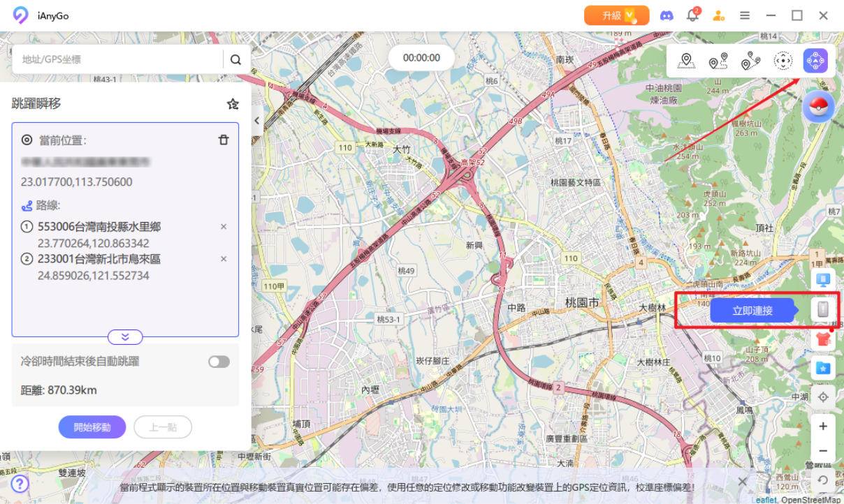The height and width of the screenshot is (504, 844).
Task: Zoom in the map with plus
Action: tap(823, 426)
